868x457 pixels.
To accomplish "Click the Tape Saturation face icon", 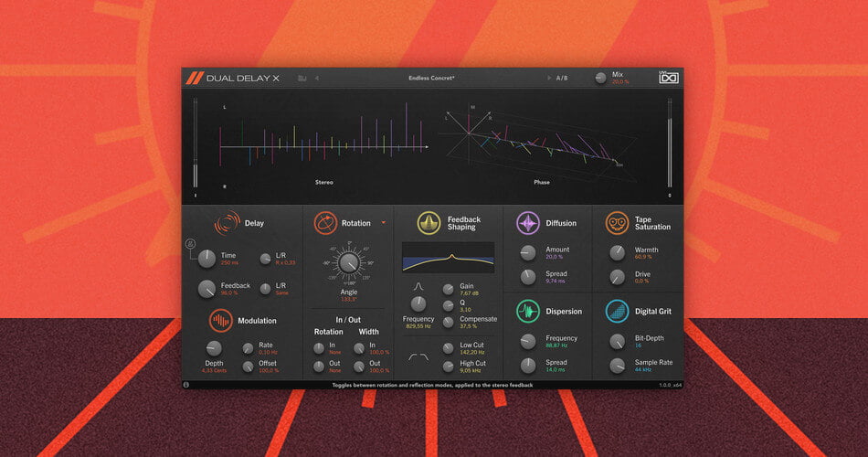I will [617, 222].
